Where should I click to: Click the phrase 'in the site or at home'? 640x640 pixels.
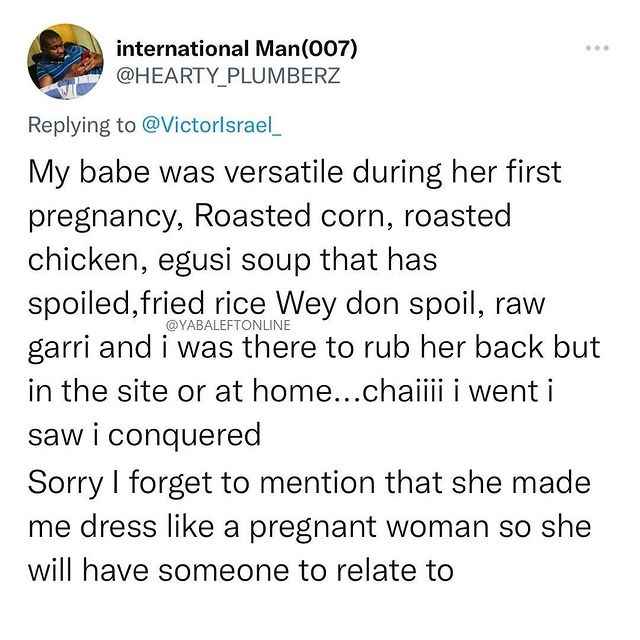180,391
